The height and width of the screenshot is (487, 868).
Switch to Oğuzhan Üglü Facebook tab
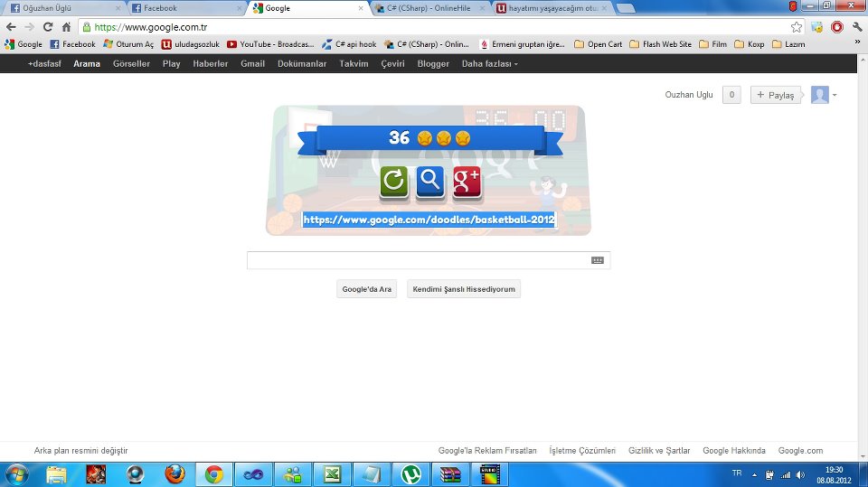click(x=63, y=8)
